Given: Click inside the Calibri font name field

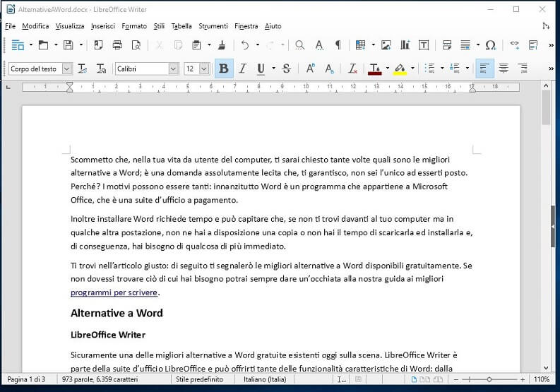Looking at the screenshot, I should coord(142,69).
